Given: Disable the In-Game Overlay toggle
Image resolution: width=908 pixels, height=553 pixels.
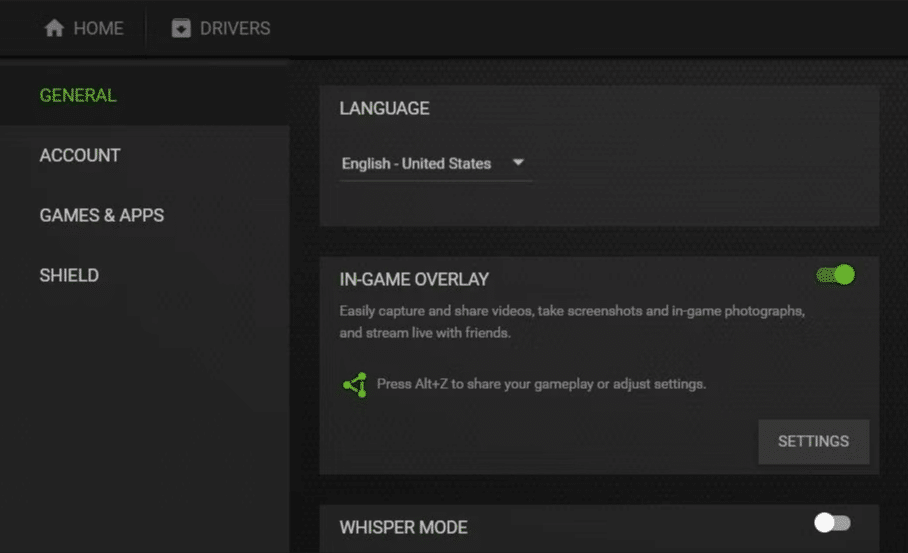Looking at the screenshot, I should [835, 274].
